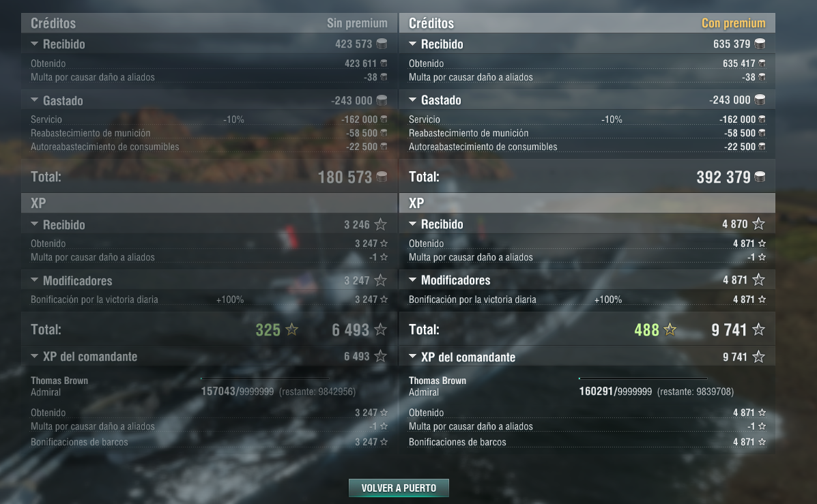Click the Volver a Puerto button
The height and width of the screenshot is (504, 817).
(x=399, y=488)
